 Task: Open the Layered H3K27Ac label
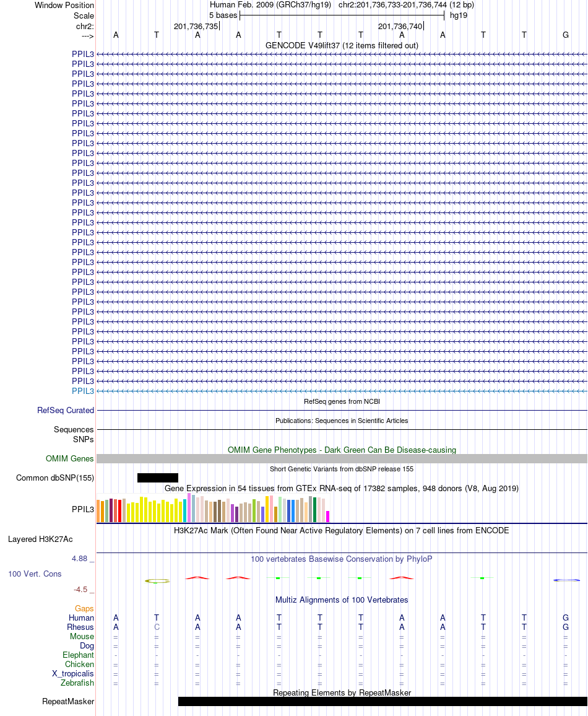[x=40, y=539]
